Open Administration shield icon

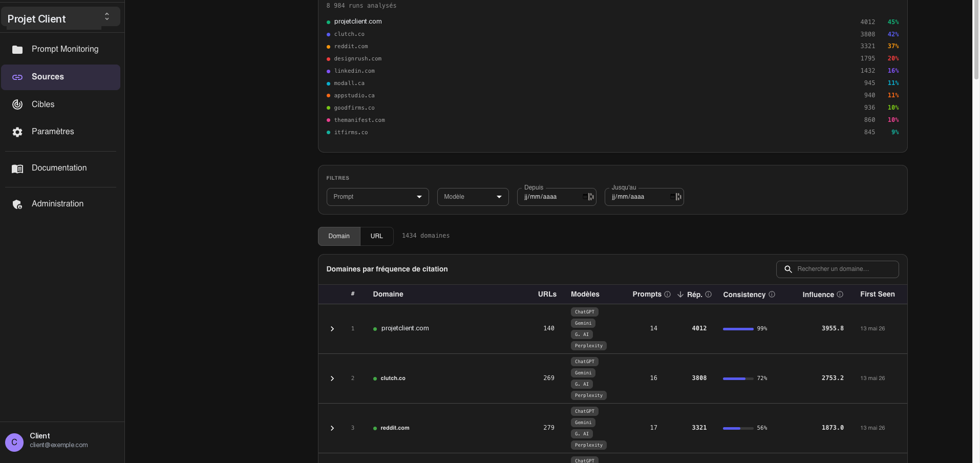coord(17,204)
